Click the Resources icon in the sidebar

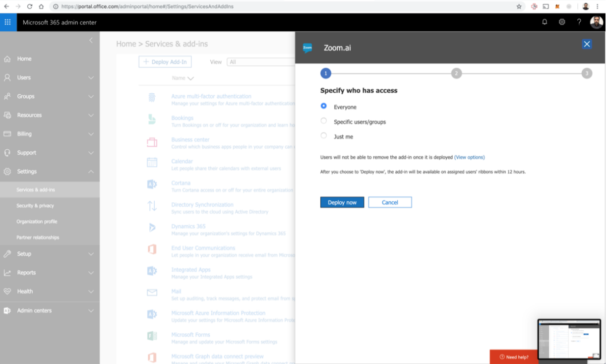coord(7,115)
